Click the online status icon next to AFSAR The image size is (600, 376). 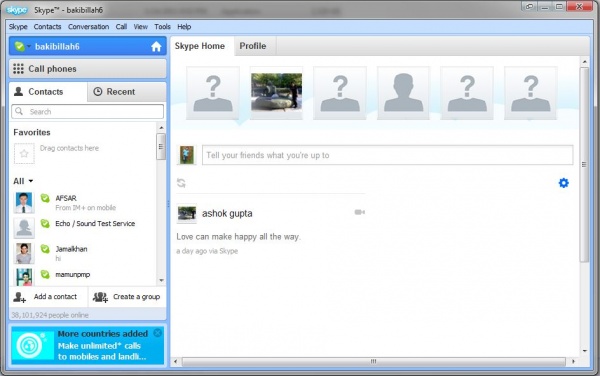pos(45,198)
